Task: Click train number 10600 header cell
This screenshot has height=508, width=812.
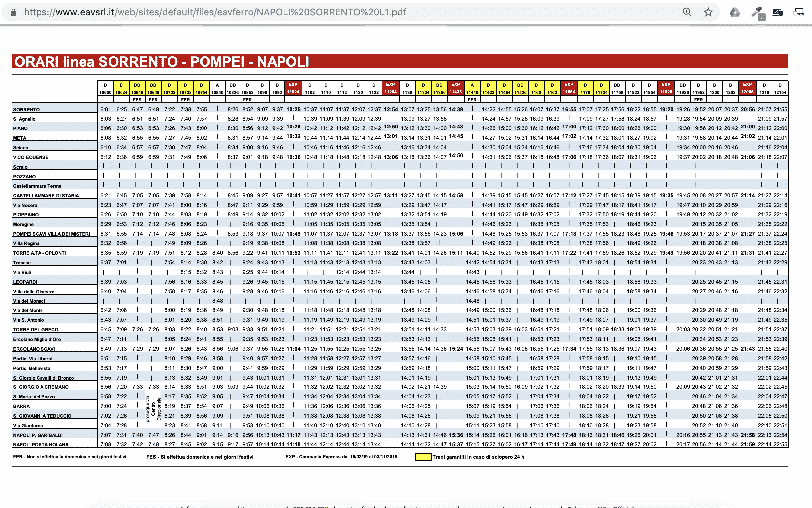Action: (105, 92)
